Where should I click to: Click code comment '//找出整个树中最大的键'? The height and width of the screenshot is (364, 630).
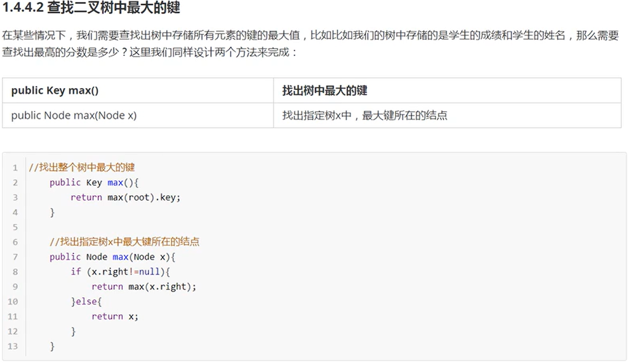pos(81,167)
